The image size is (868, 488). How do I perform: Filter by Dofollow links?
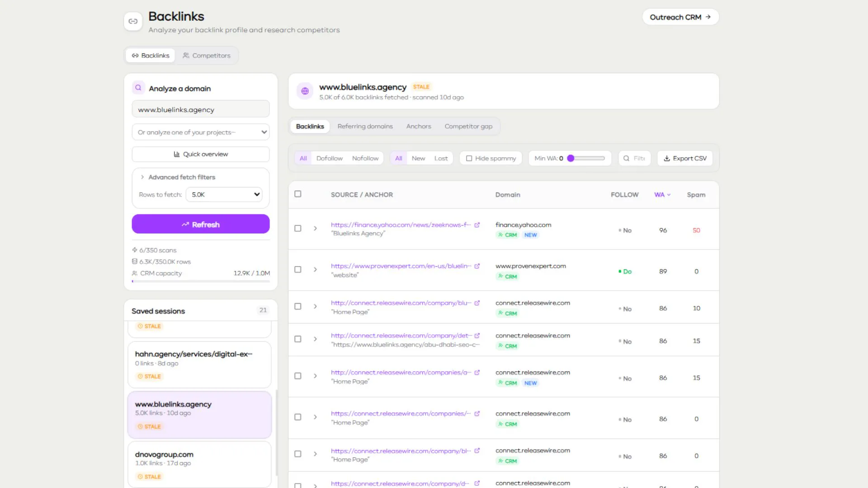tap(330, 159)
